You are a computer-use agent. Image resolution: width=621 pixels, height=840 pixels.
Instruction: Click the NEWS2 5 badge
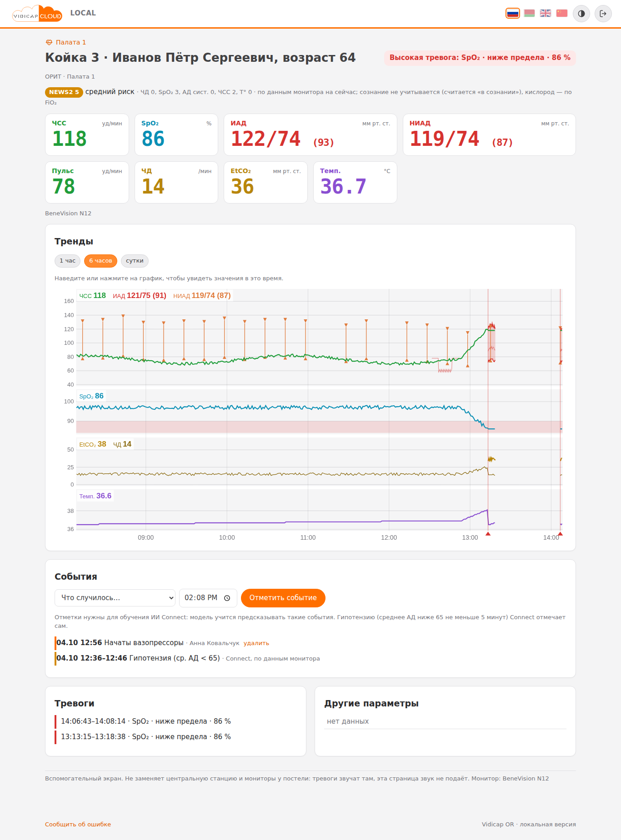pyautogui.click(x=64, y=92)
